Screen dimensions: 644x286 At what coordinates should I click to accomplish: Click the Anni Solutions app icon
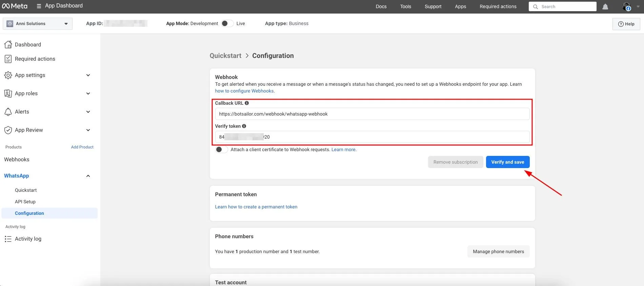[x=10, y=24]
